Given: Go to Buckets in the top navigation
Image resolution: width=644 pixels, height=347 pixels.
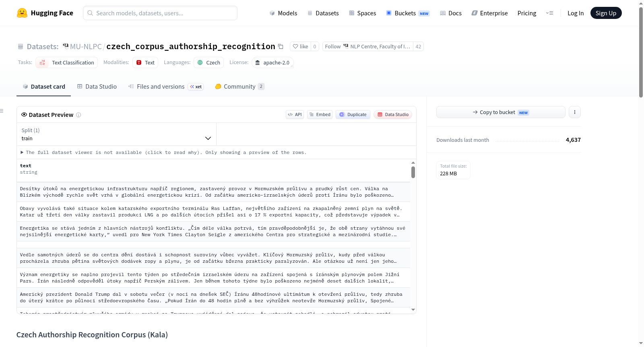Looking at the screenshot, I should click(408, 13).
